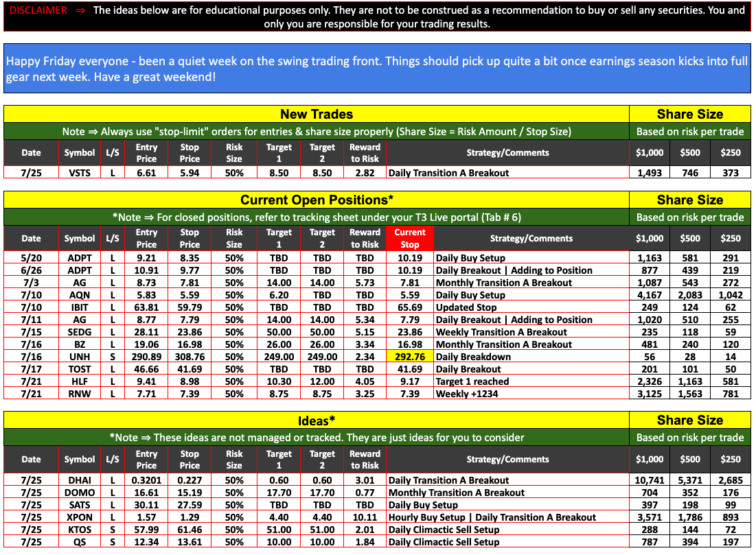Select the Ideas section header
Screen dimensions: 756x555
tap(317, 421)
